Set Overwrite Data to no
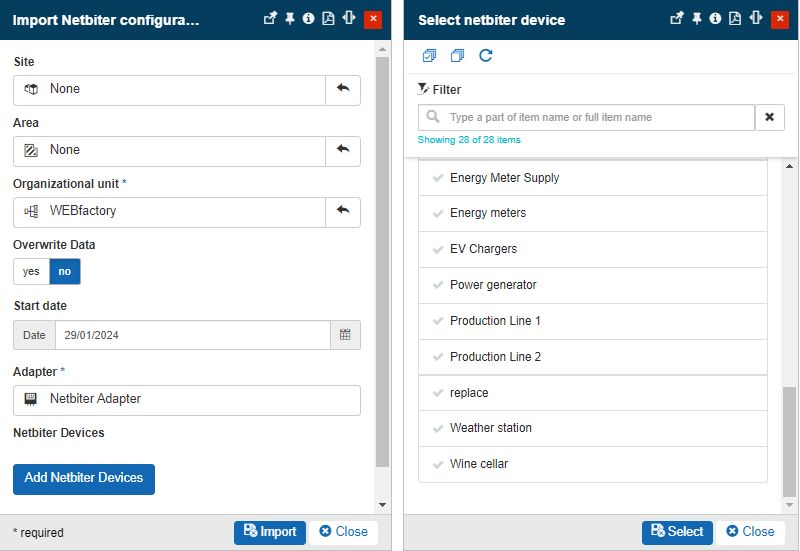The width and height of the screenshot is (800, 551). tap(65, 272)
